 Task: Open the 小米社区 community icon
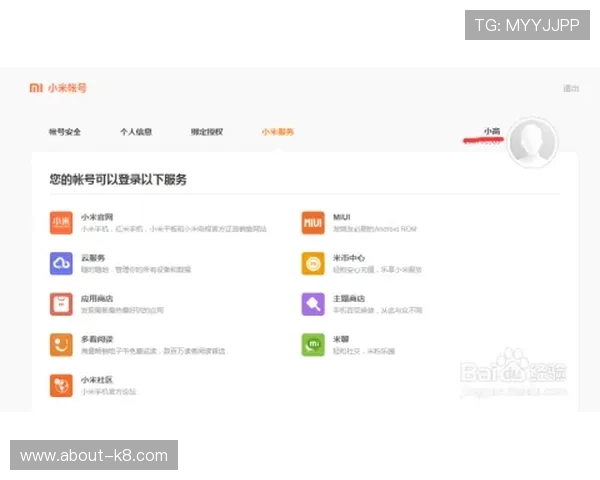[x=61, y=385]
